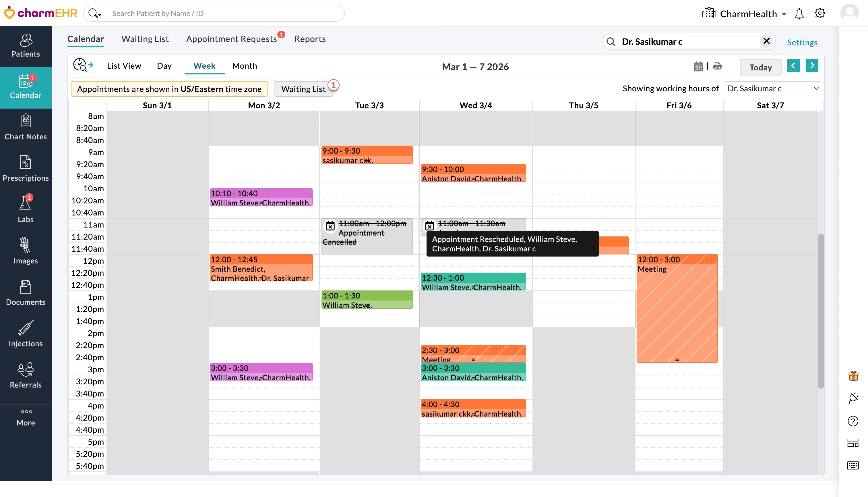Viewport: 868px width, 497px height.
Task: Click the print calendar icon
Action: tap(717, 66)
